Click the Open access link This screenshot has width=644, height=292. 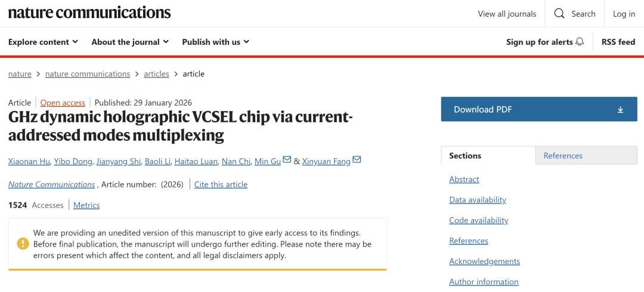pyautogui.click(x=63, y=103)
